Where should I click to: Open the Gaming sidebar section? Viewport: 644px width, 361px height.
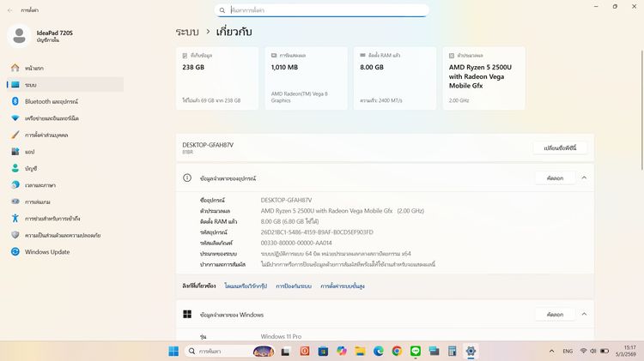tap(66, 202)
